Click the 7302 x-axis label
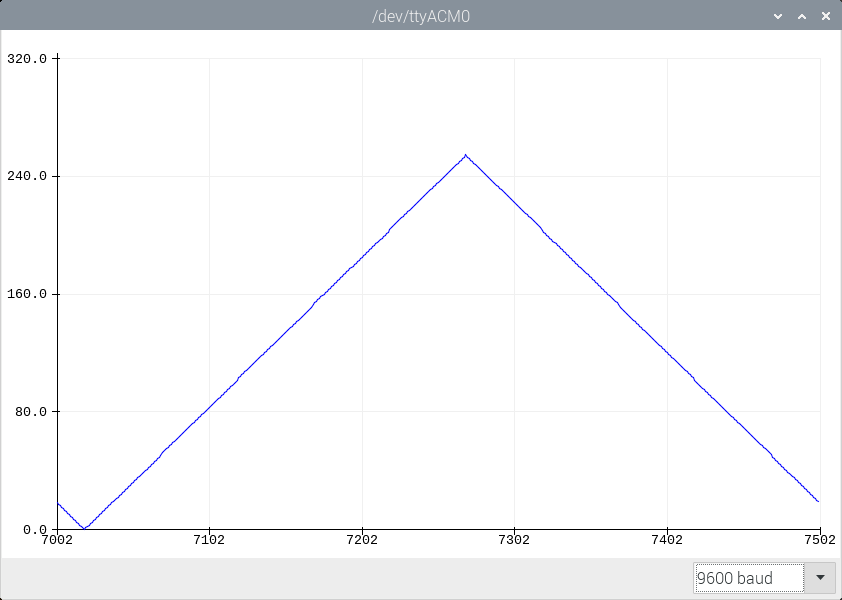This screenshot has height=600, width=842. point(514,540)
